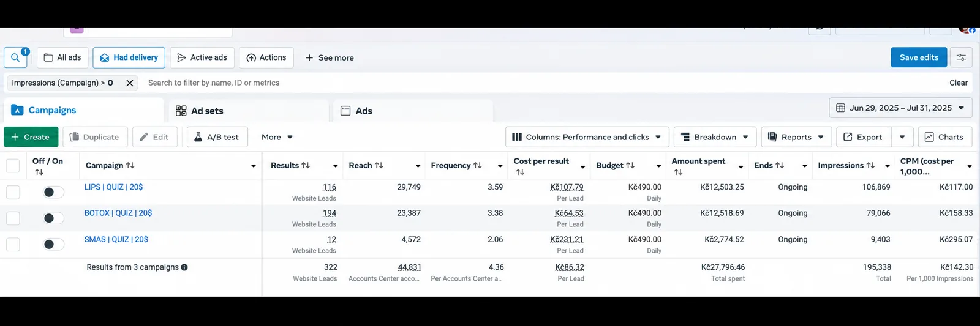Viewport: 980px width, 326px height.
Task: Open the LIPS | QUIZ | 20$ campaign
Action: point(113,187)
